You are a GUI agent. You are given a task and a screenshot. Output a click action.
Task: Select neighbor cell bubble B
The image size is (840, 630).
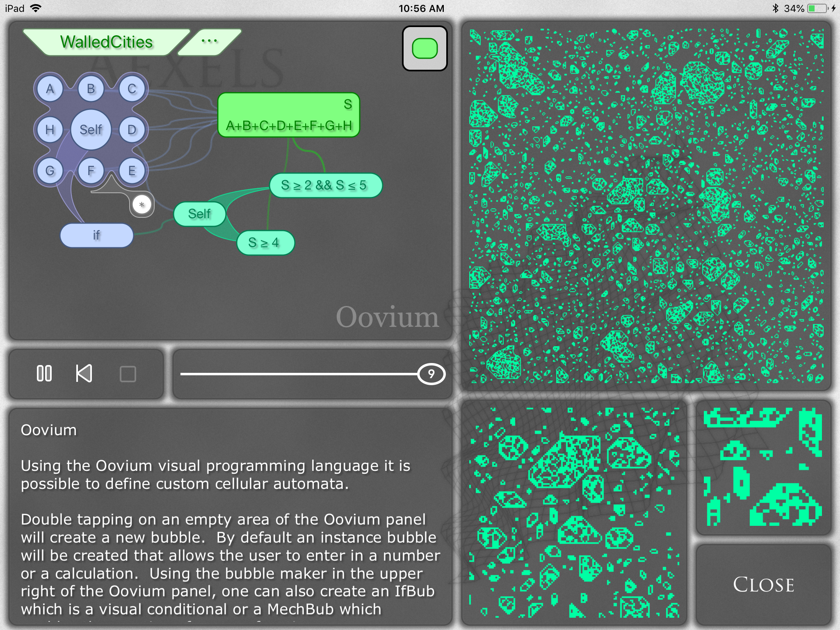(x=91, y=89)
